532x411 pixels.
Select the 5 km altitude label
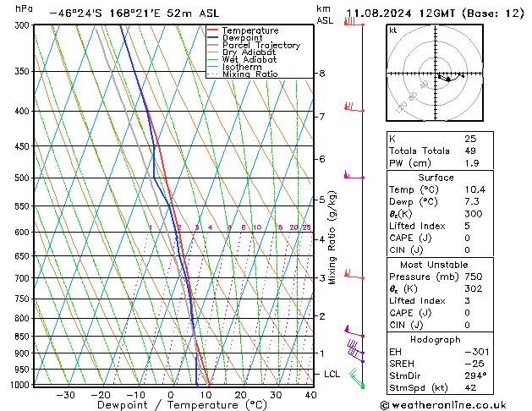pos(322,200)
